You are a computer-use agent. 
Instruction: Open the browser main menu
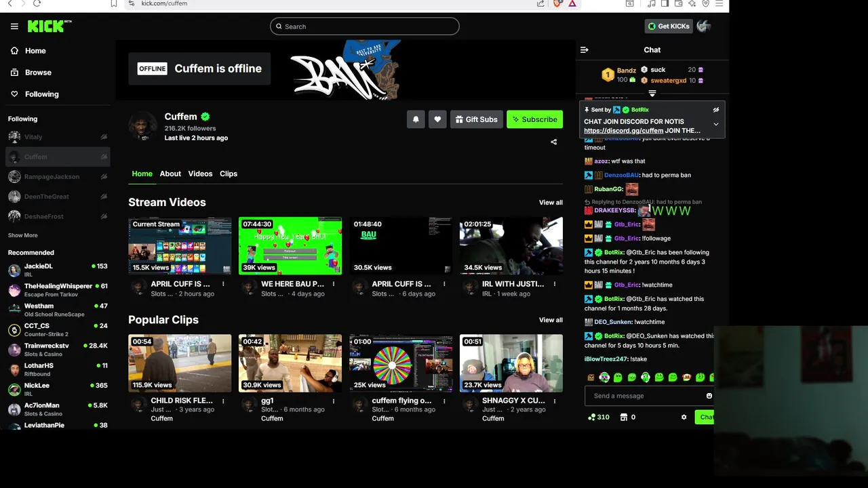[x=719, y=3]
